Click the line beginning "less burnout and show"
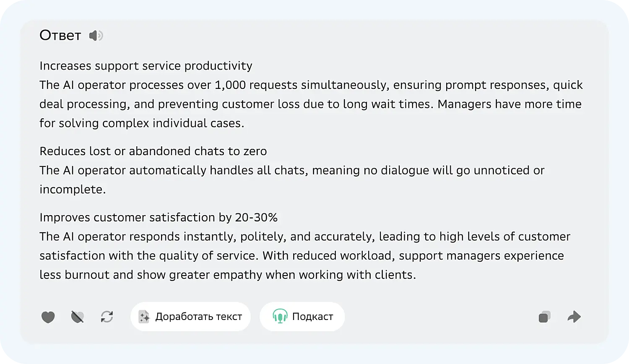Viewport: 629px width, 364px height. pyautogui.click(x=227, y=275)
